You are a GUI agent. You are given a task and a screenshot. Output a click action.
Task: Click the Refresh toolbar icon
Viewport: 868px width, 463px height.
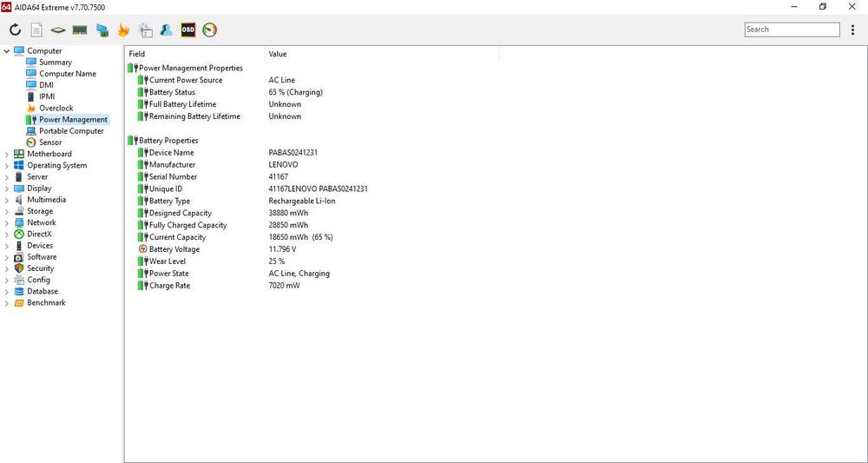click(15, 30)
